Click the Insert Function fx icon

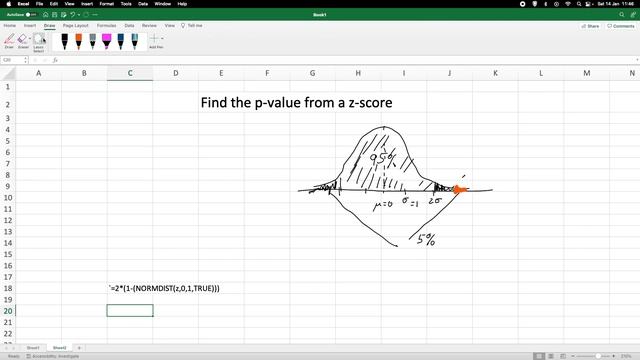(x=55, y=60)
